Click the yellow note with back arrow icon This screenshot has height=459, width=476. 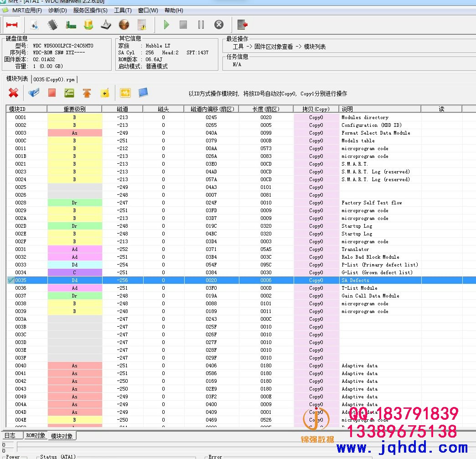[x=105, y=93]
